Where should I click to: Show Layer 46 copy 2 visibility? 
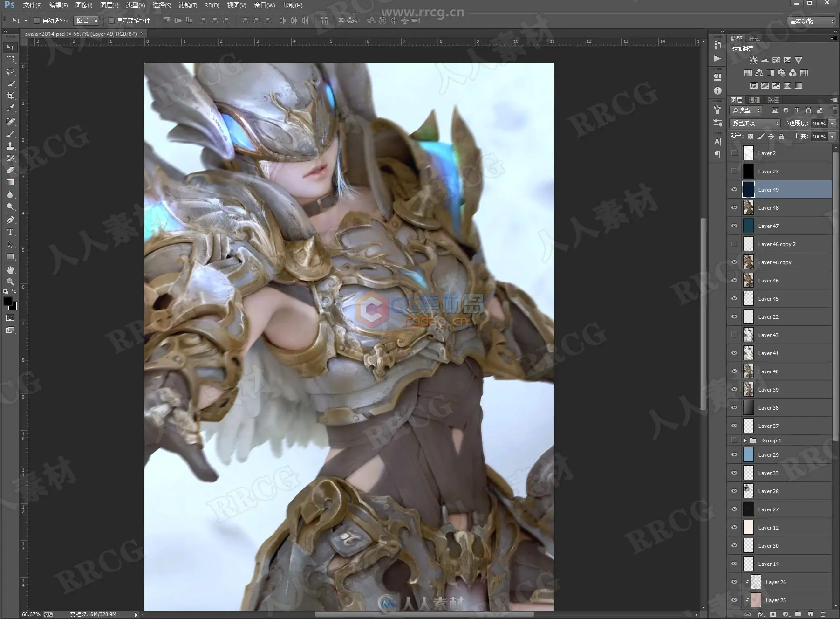coord(734,244)
